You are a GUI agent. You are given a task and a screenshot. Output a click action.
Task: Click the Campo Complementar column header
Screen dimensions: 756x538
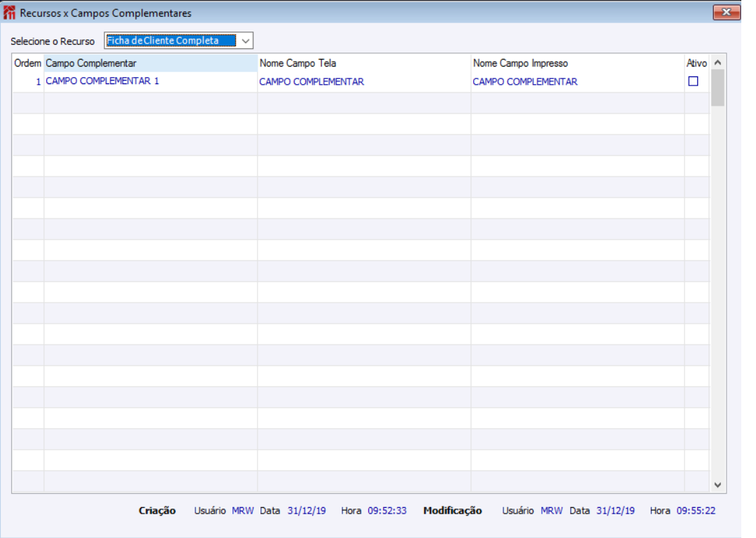tap(150, 63)
